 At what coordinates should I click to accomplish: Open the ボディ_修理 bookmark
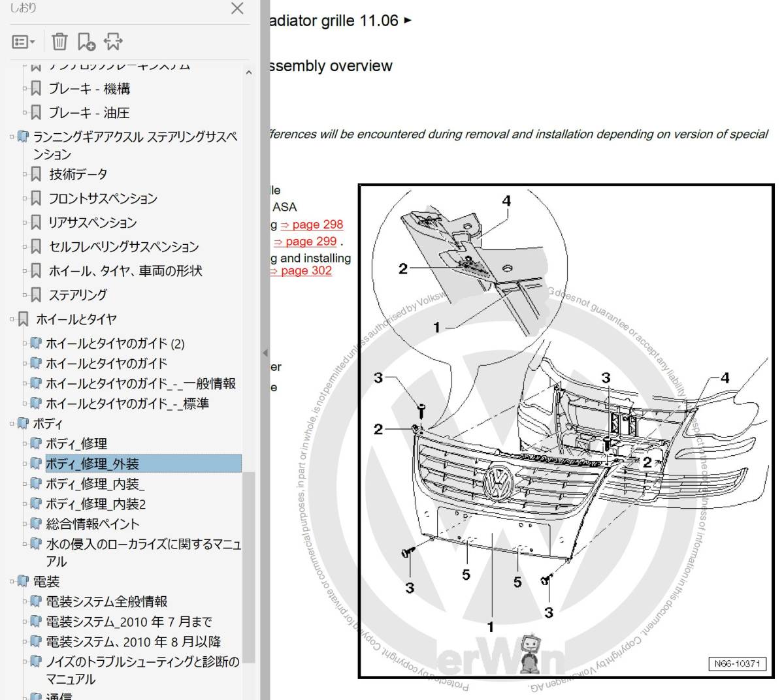point(76,444)
